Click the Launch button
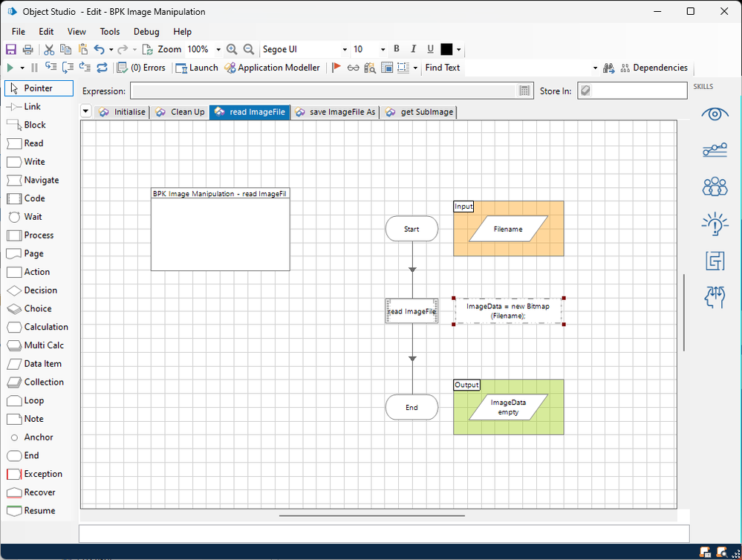The height and width of the screenshot is (560, 742). pyautogui.click(x=196, y=68)
